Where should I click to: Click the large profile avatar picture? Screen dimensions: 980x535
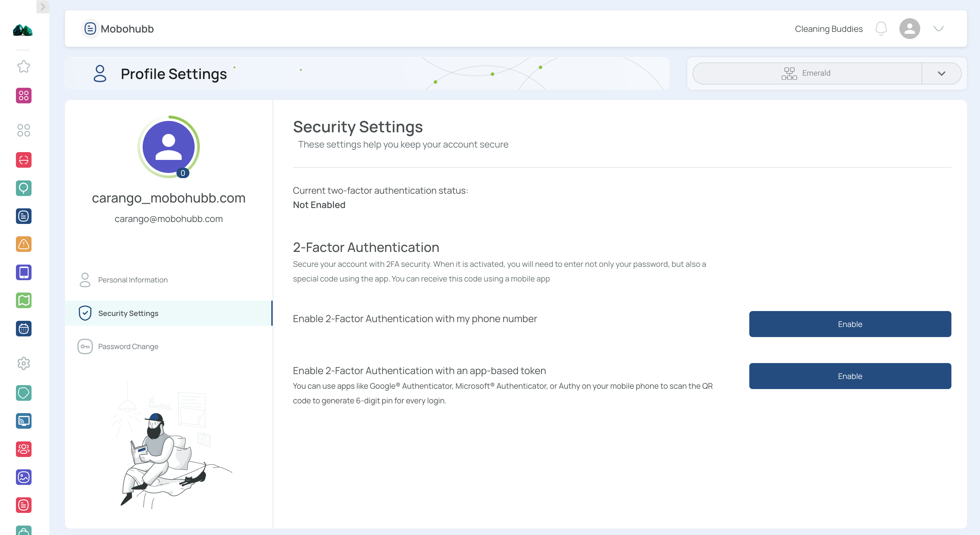point(169,147)
